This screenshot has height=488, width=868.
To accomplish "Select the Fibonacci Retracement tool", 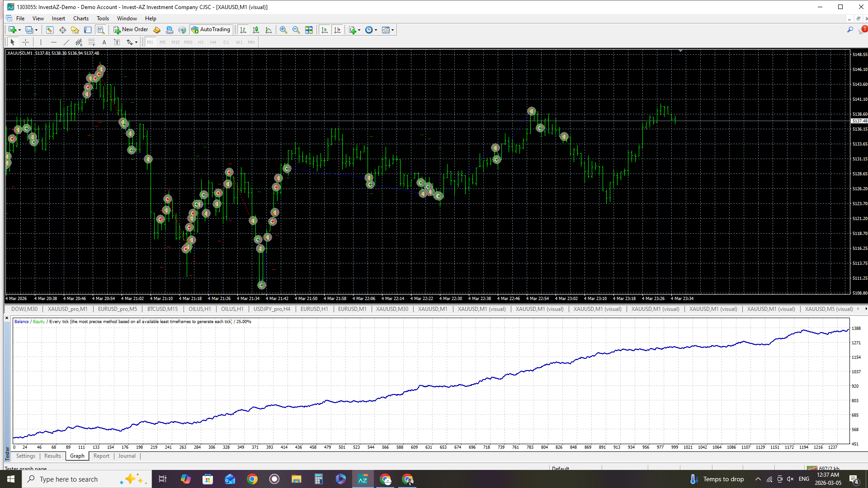I will click(92, 42).
